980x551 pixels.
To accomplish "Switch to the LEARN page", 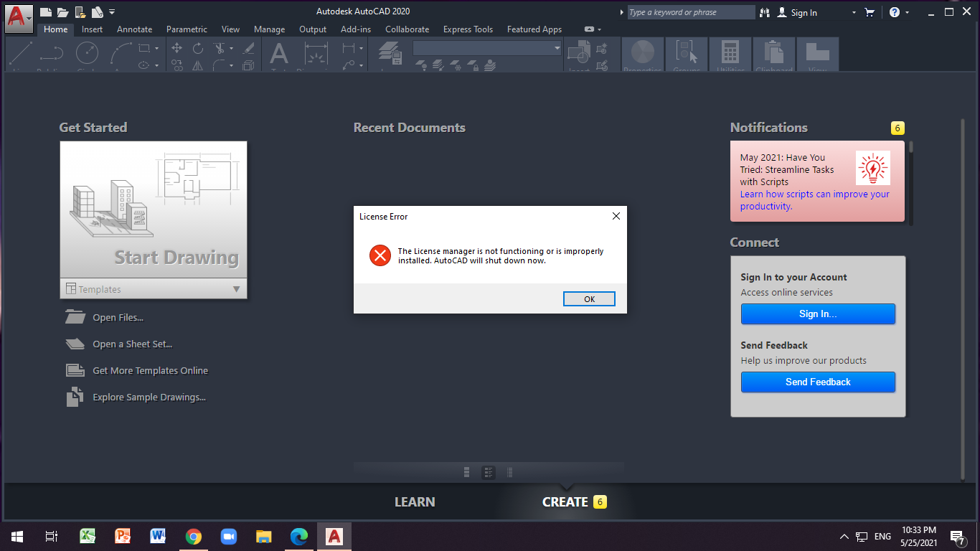I will coord(415,502).
